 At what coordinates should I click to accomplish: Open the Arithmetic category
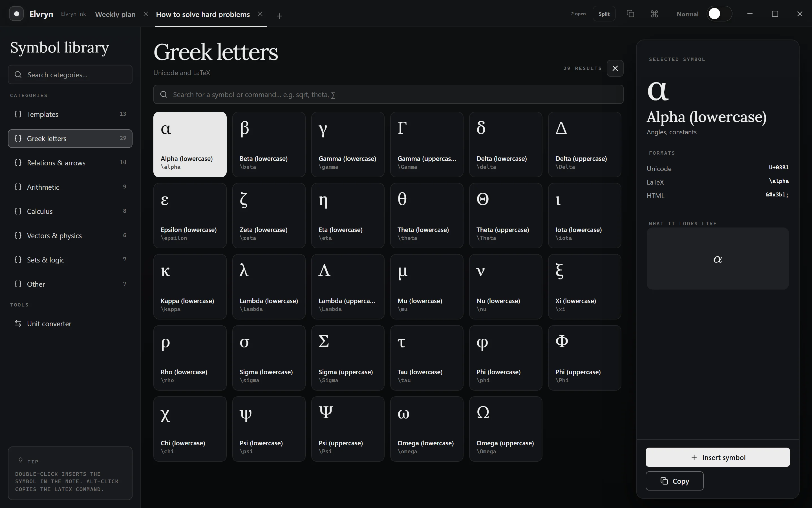[70, 187]
